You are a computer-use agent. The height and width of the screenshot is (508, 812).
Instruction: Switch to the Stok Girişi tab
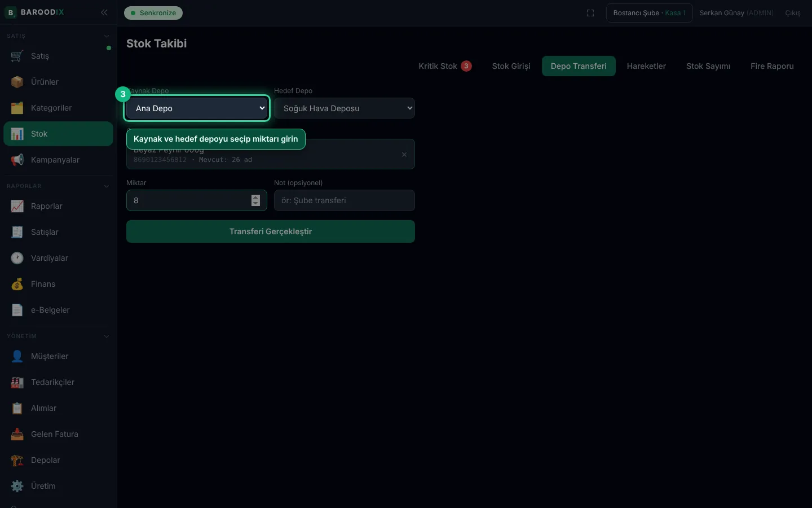[x=511, y=66]
